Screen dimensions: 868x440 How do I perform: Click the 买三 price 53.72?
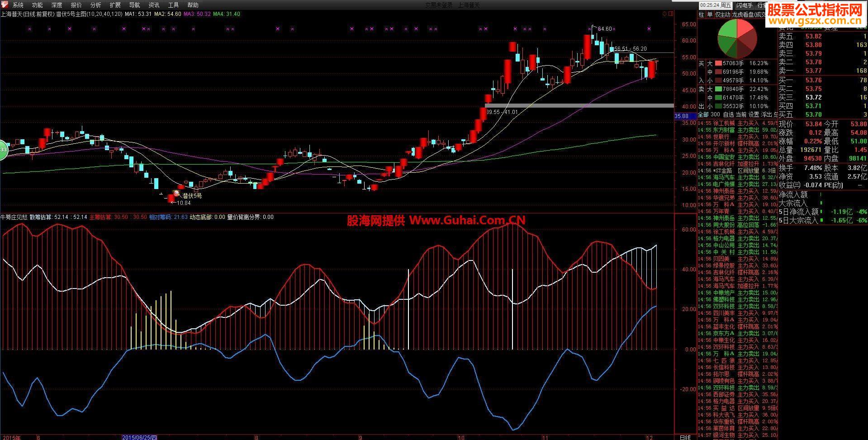pyautogui.click(x=813, y=97)
